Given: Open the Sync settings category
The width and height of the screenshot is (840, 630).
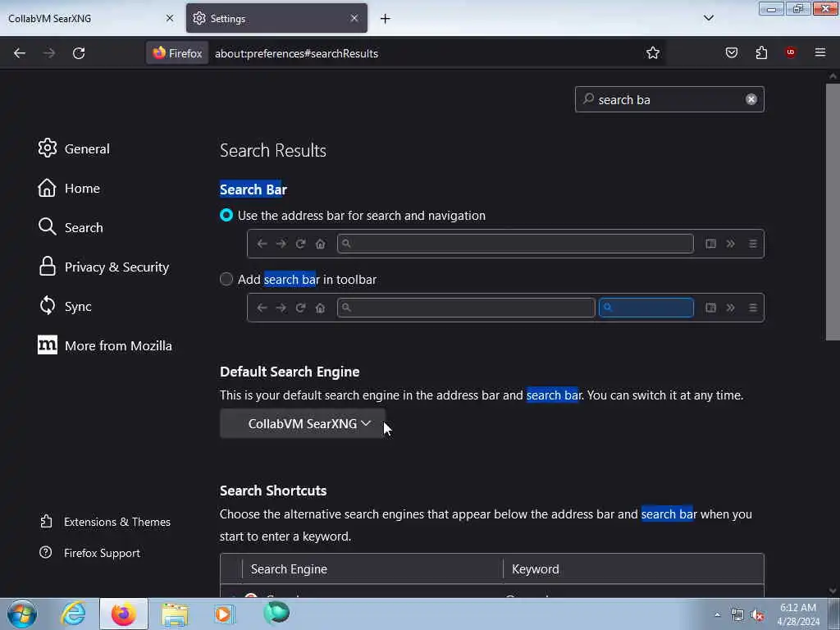Looking at the screenshot, I should 65,306.
